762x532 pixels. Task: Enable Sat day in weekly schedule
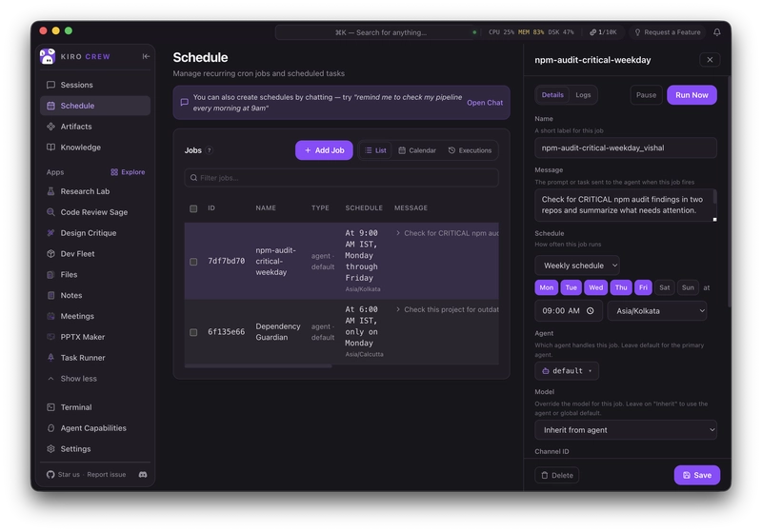pyautogui.click(x=664, y=287)
